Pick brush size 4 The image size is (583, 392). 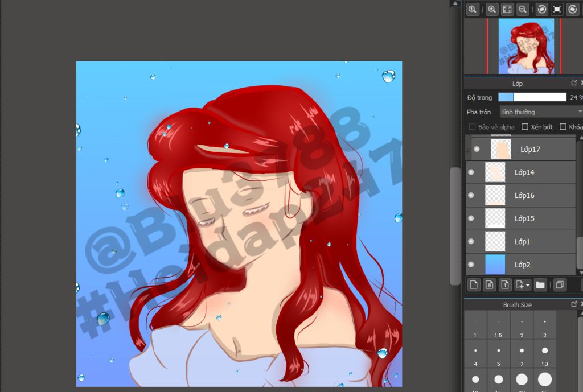(x=475, y=353)
